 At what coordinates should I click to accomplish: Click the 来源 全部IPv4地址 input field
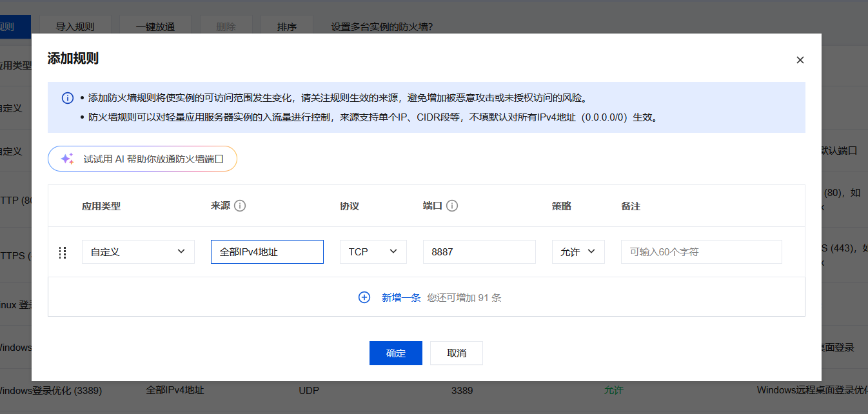point(267,252)
